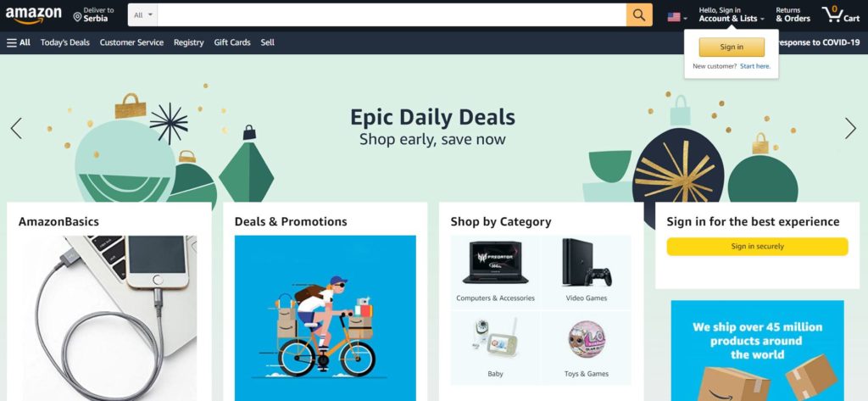Open Today's Deals in navigation bar

pyautogui.click(x=64, y=42)
